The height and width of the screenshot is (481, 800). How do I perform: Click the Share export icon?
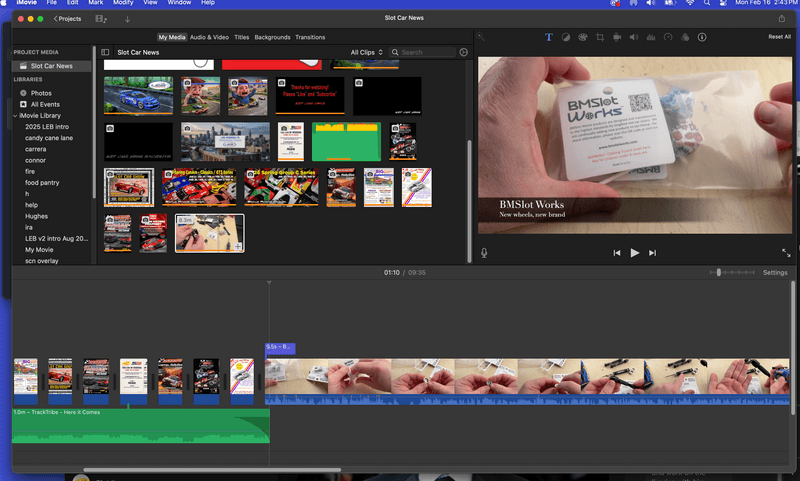coord(782,18)
